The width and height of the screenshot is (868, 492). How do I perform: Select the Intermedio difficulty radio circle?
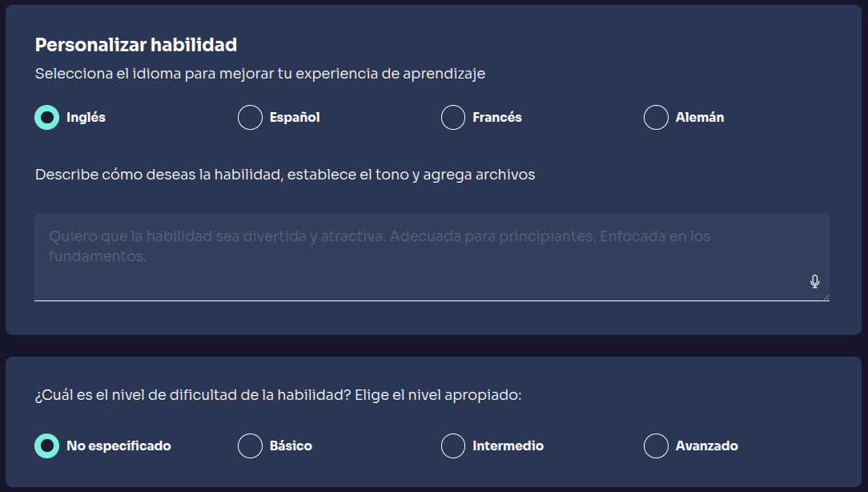(453, 446)
